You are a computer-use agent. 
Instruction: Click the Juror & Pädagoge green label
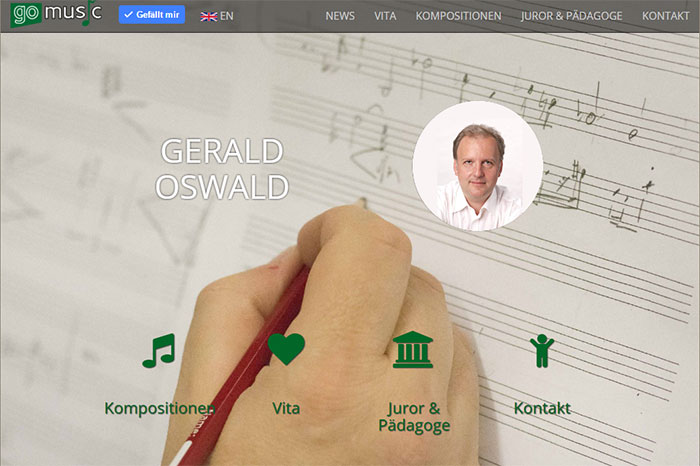click(414, 417)
